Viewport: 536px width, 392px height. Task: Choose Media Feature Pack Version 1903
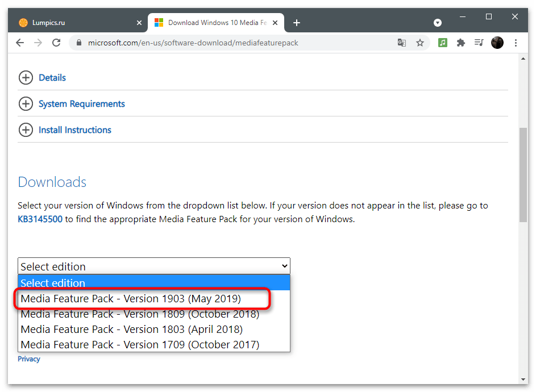(x=131, y=299)
